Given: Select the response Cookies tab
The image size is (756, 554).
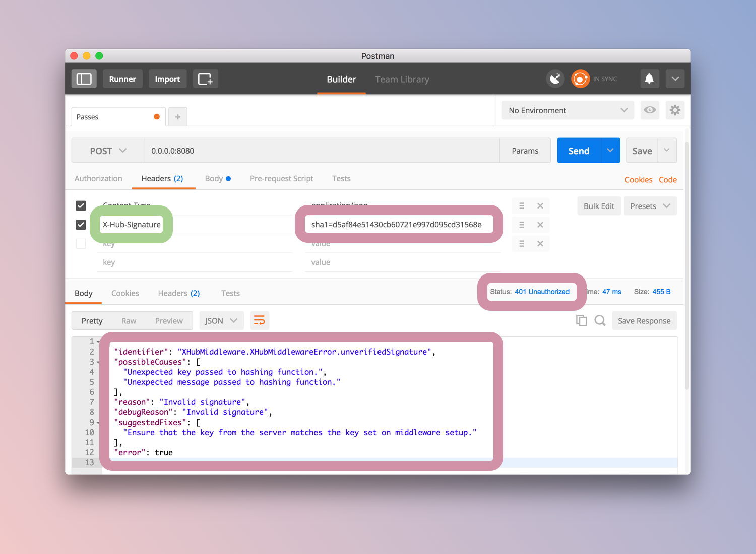Looking at the screenshot, I should tap(125, 293).
